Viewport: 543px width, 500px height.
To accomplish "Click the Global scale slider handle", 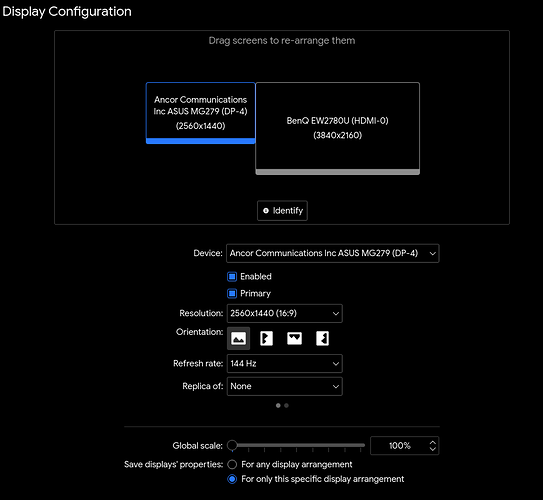I will 232,445.
